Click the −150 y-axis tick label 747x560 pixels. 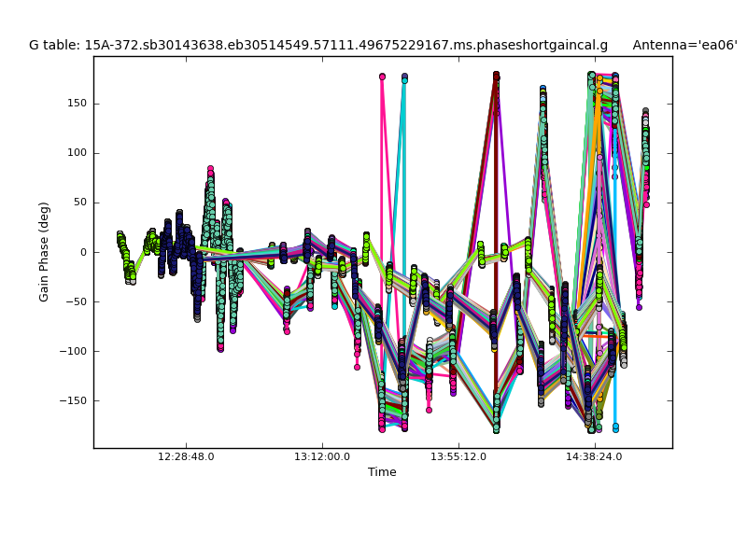(74, 400)
